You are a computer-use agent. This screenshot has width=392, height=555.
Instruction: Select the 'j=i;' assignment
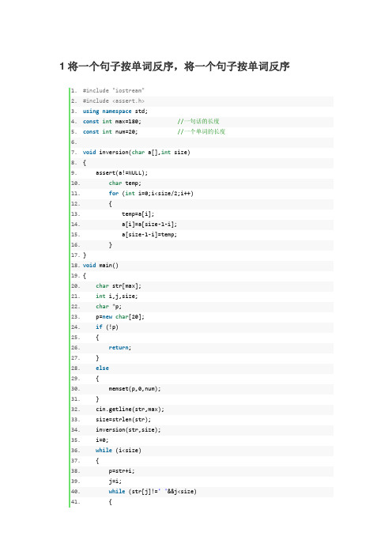point(115,481)
